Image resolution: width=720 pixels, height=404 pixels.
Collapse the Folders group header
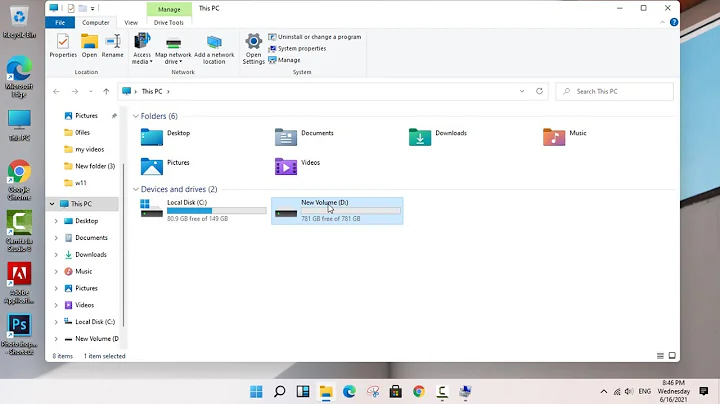click(136, 116)
